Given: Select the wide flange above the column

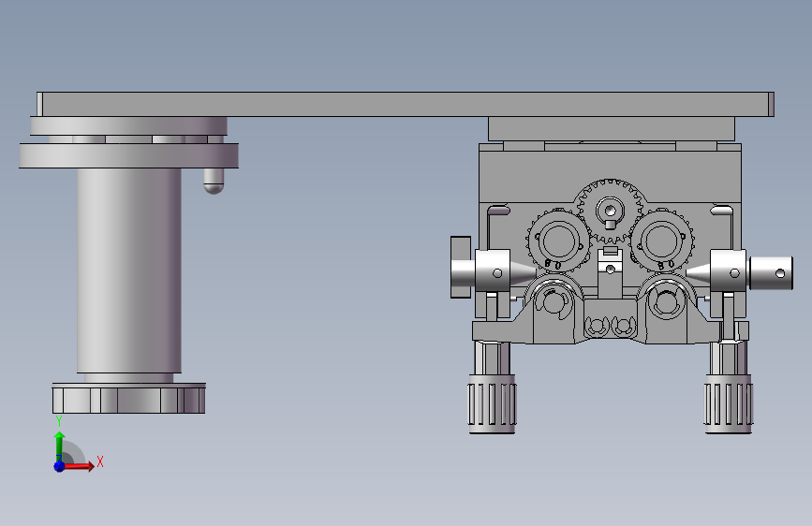Looking at the screenshot, I should pyautogui.click(x=129, y=155).
